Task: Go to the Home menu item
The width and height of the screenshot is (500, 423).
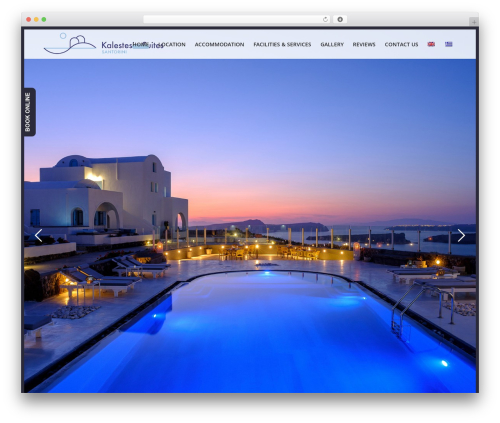Action: [x=141, y=44]
